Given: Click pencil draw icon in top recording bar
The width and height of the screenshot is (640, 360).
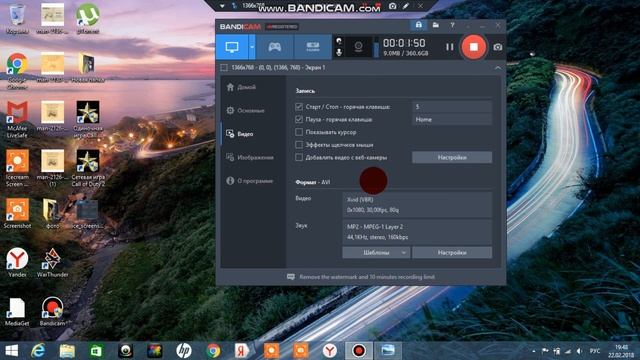Looking at the screenshot, I should 406,6.
